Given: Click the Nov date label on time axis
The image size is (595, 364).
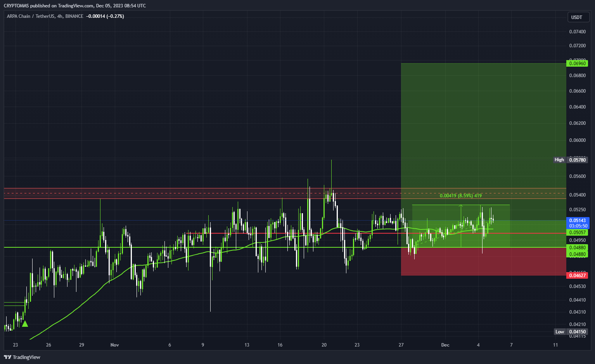Looking at the screenshot, I should coord(114,345).
